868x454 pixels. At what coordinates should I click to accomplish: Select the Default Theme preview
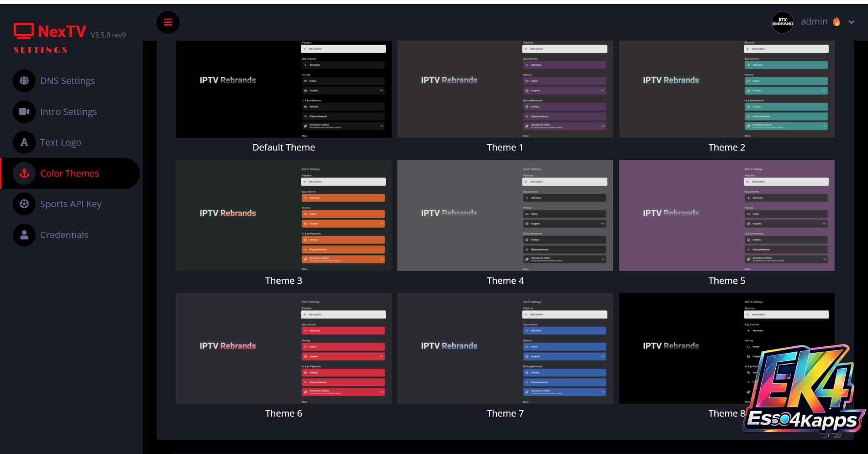(284, 89)
